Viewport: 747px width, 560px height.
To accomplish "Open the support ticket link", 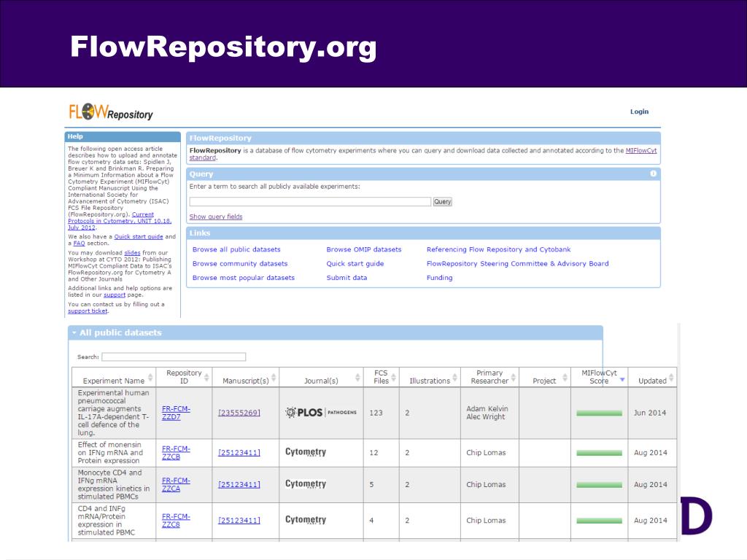I will 88,311.
